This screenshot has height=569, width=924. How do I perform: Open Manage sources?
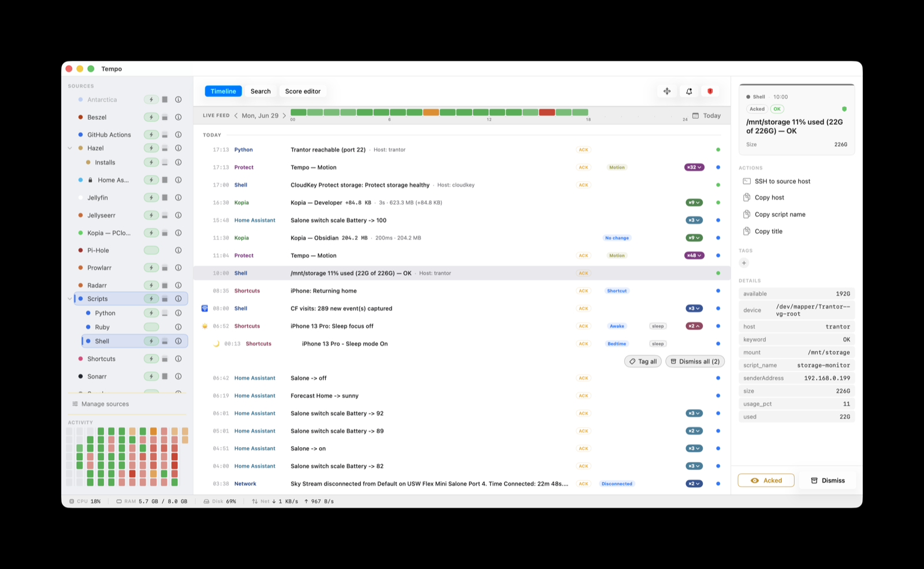tap(100, 404)
